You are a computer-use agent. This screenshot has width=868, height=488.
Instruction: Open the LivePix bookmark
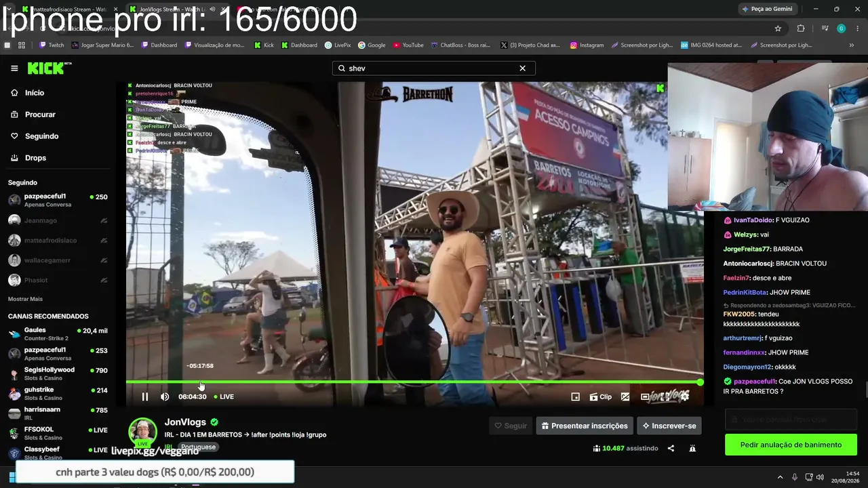click(338, 45)
